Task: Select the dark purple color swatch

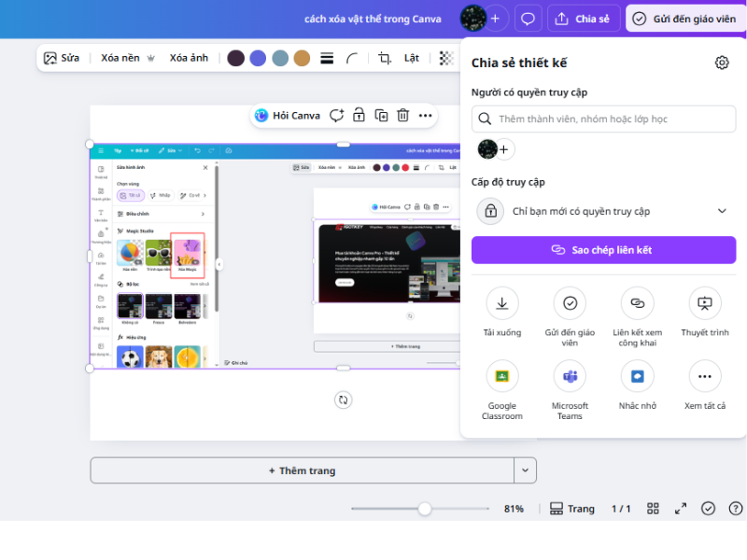Action: (235, 58)
